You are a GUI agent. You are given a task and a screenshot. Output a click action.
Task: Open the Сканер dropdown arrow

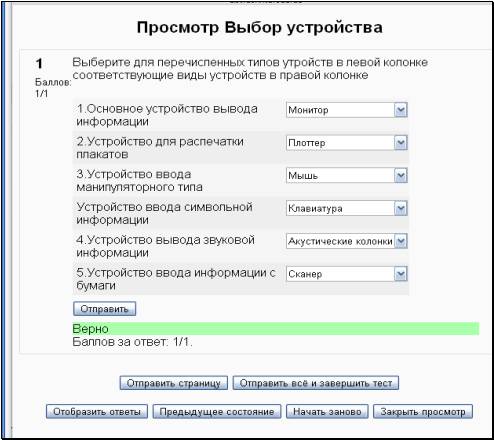pyautogui.click(x=401, y=274)
